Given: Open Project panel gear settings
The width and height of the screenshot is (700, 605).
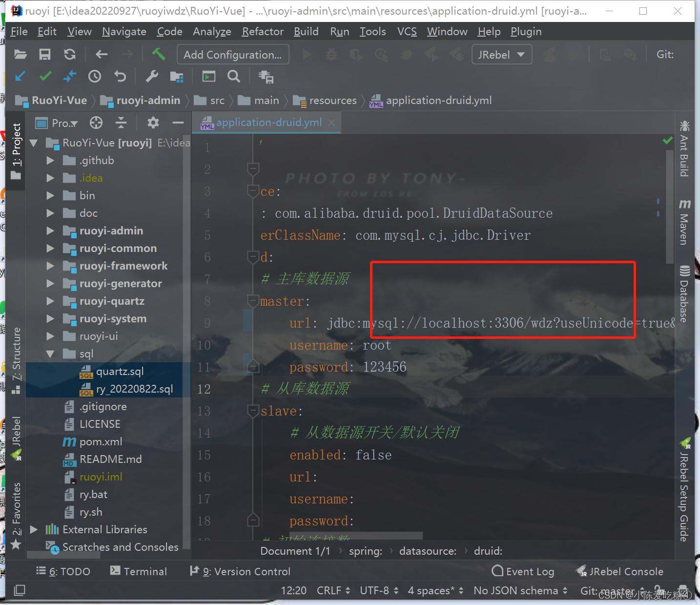Looking at the screenshot, I should coord(153,123).
